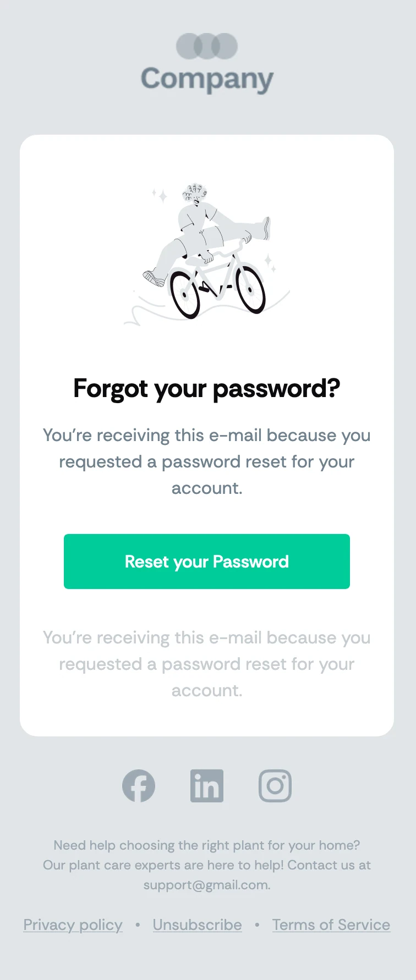Click the support@gmail.com email address
The width and height of the screenshot is (416, 980).
pyautogui.click(x=206, y=885)
